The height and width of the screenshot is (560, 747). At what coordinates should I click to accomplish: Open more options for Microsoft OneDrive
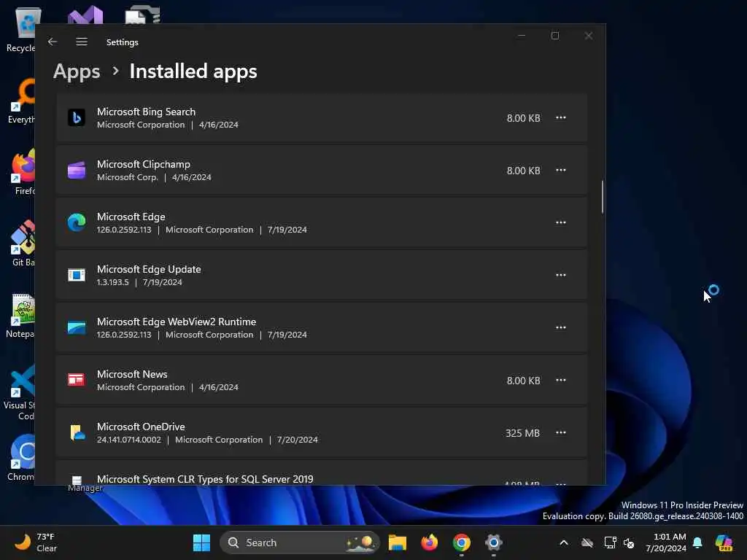561,432
